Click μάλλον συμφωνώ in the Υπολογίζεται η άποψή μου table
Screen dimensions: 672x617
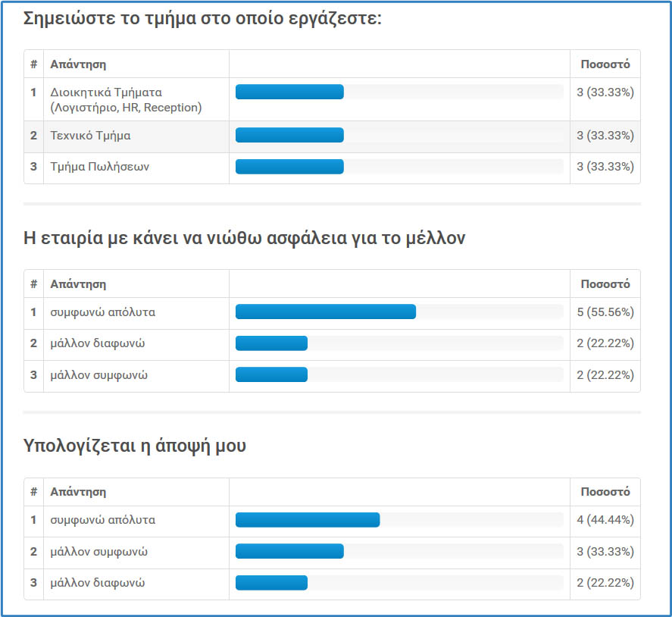(x=98, y=552)
